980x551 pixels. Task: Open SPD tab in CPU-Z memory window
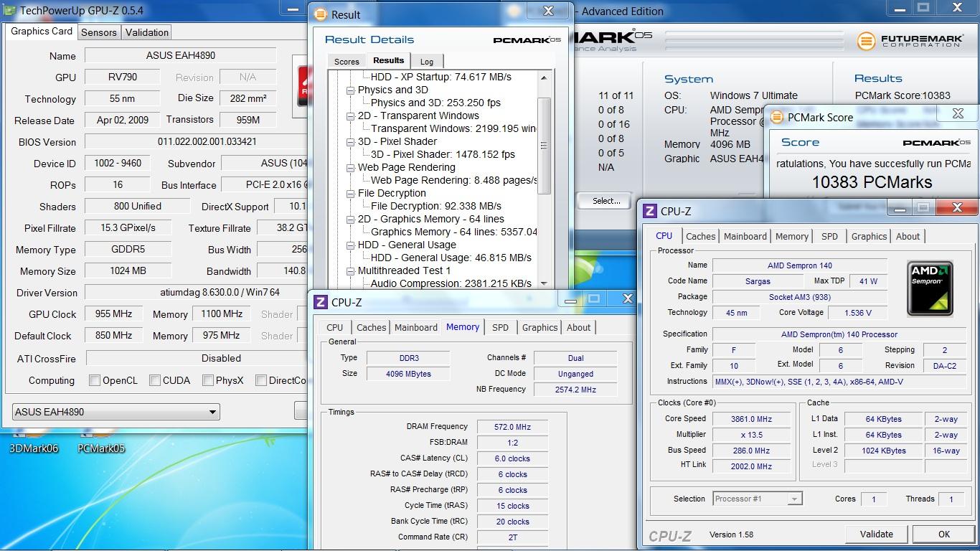[x=500, y=327]
